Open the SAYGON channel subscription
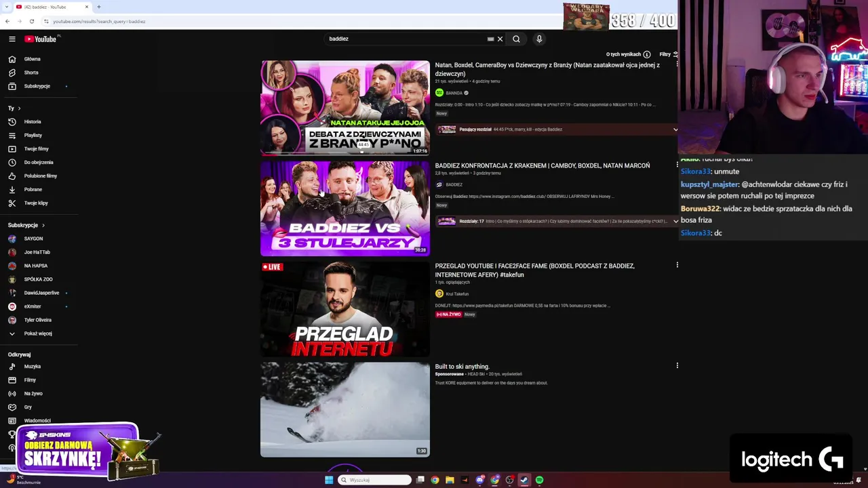Screen dimensions: 868x488 pyautogui.click(x=33, y=239)
